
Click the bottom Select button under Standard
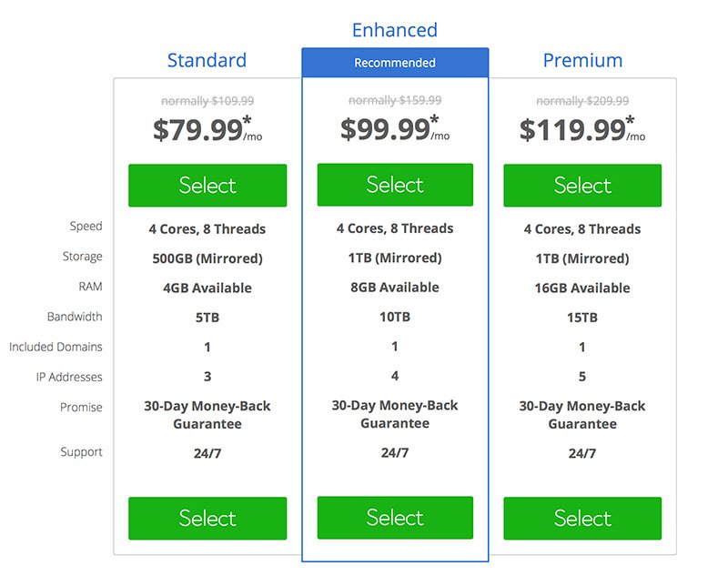pos(207,518)
